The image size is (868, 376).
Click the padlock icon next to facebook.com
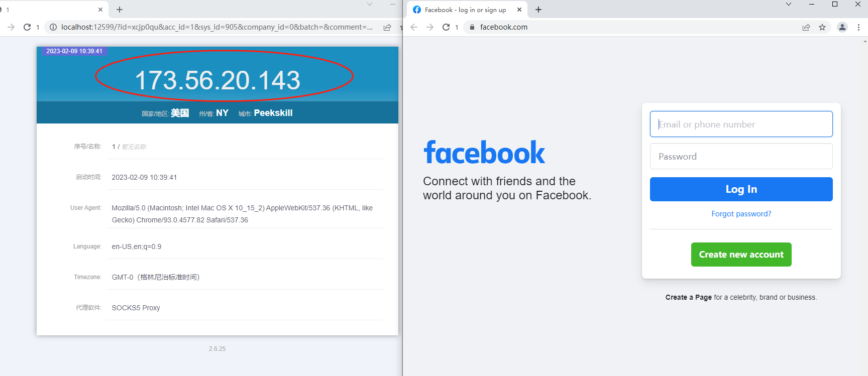coord(472,27)
